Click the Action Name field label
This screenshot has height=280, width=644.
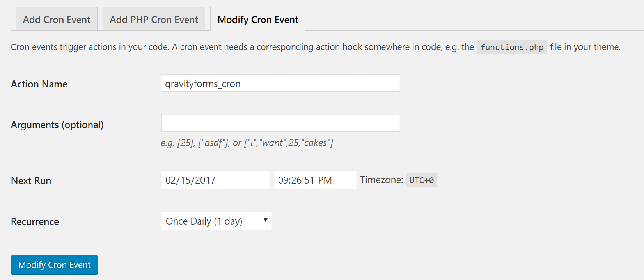pos(39,84)
